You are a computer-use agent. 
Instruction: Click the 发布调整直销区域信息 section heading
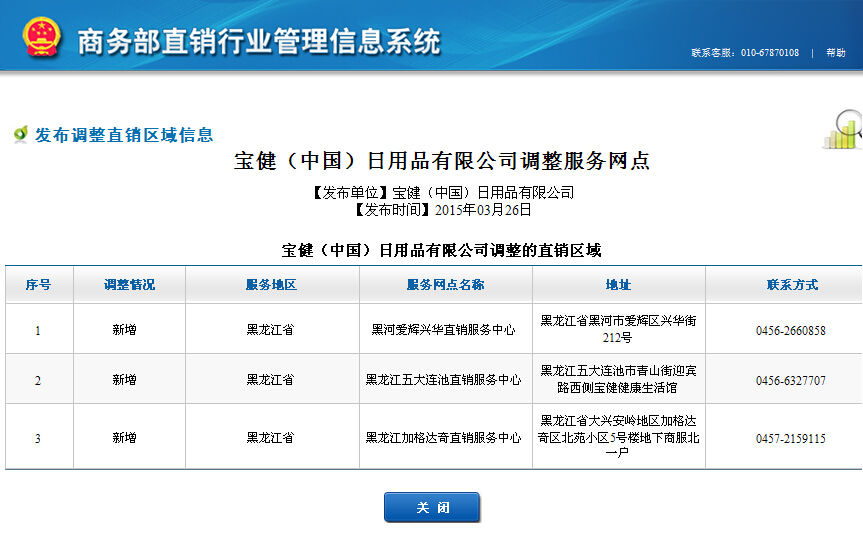pyautogui.click(x=124, y=135)
